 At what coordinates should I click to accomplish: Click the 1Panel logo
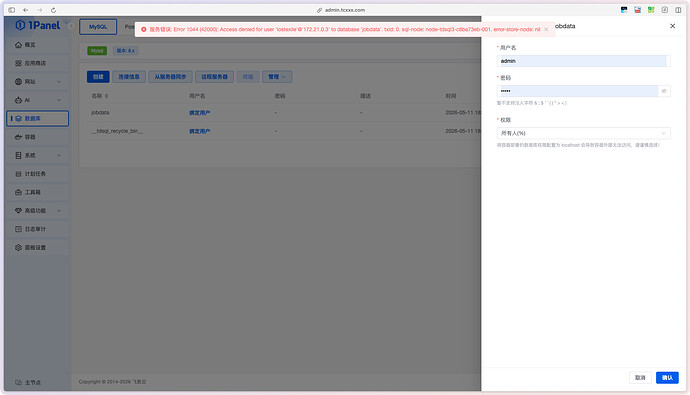coord(38,26)
